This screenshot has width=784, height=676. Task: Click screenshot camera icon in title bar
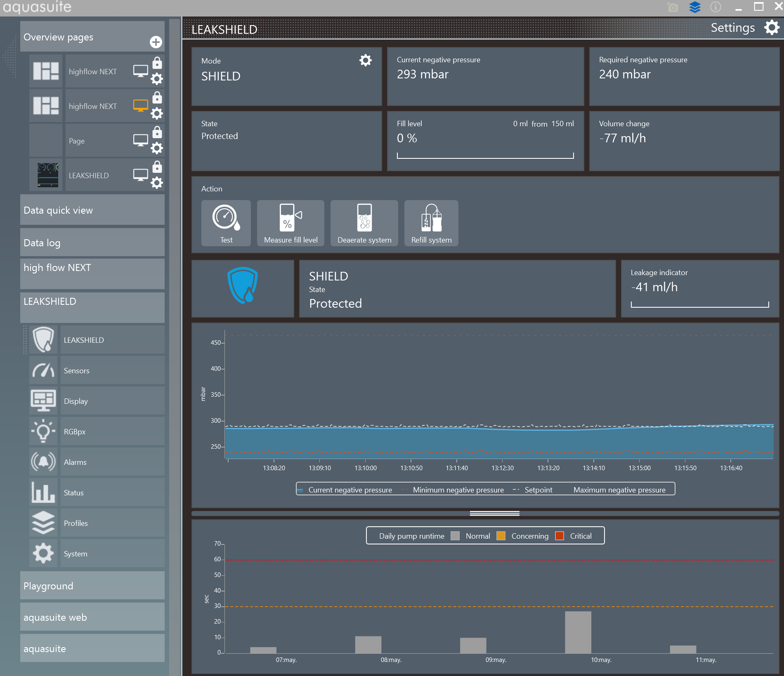[673, 7]
